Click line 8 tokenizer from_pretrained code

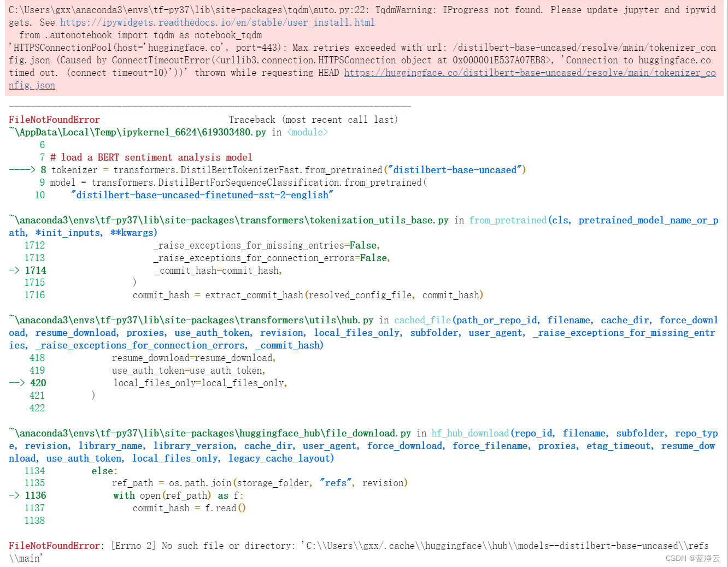point(289,170)
